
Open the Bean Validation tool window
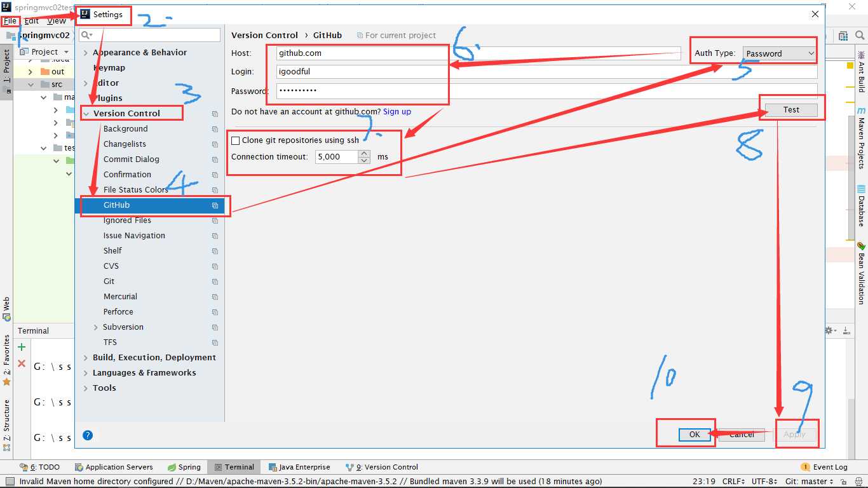coord(861,273)
